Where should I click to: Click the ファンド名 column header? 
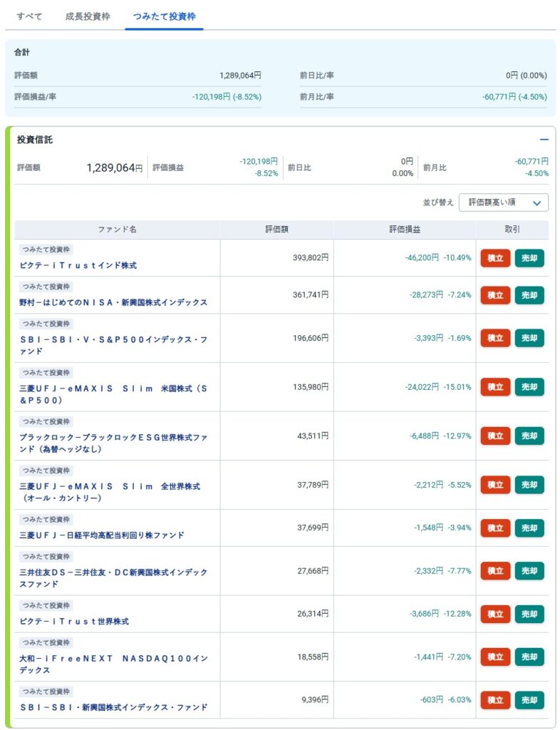click(x=118, y=230)
